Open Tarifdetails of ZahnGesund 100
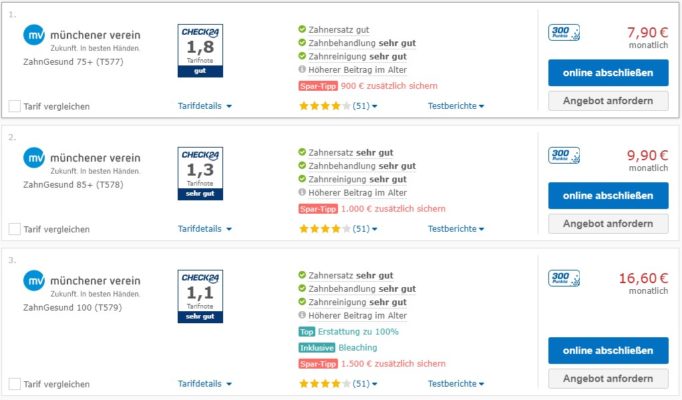Image resolution: width=682 pixels, height=400 pixels. point(204,383)
